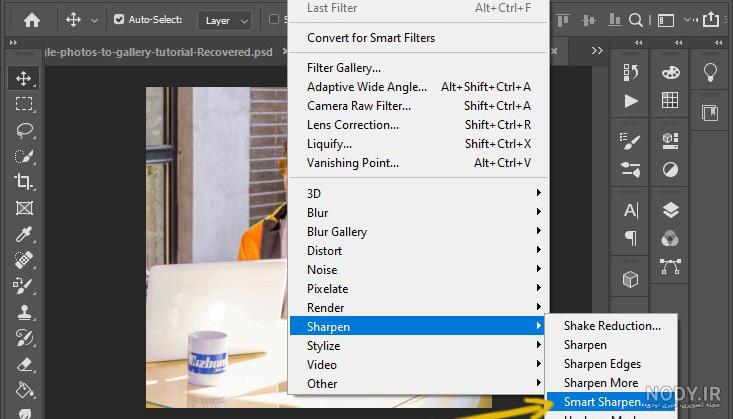Open the Layers panel icon
The height and width of the screenshot is (419, 733).
pos(670,210)
